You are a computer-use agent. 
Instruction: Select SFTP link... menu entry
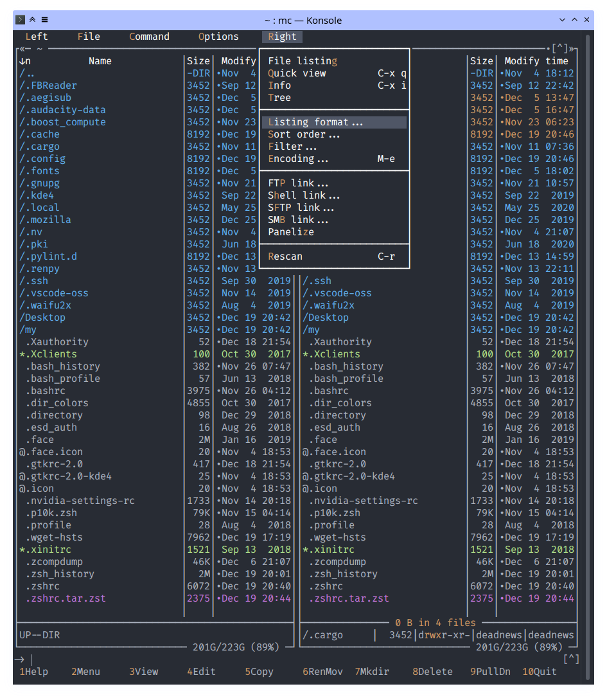tap(301, 208)
